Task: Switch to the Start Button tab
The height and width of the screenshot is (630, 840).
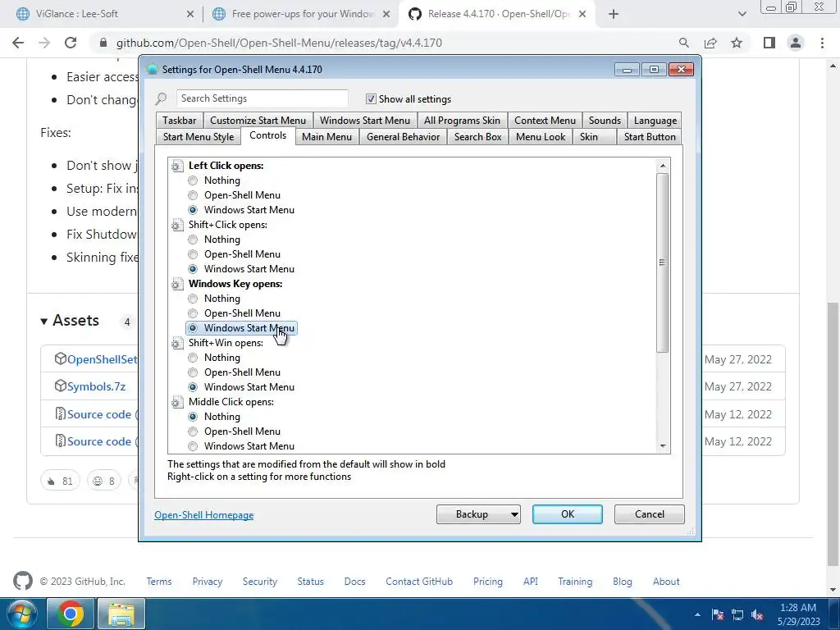Action: [x=650, y=137]
